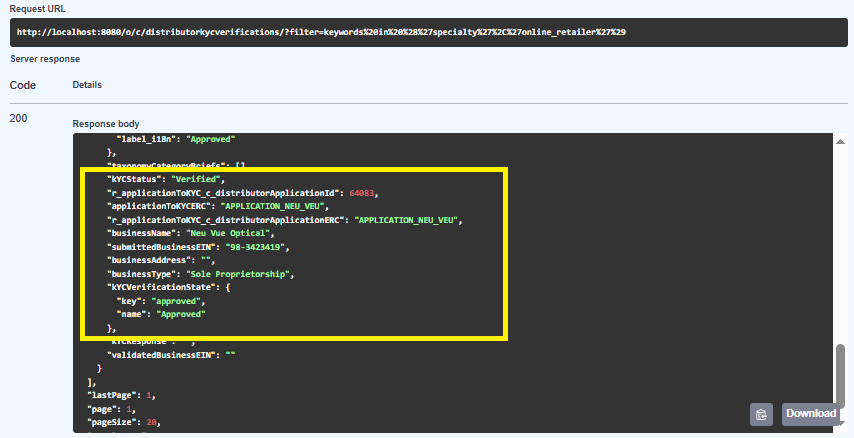Select the "Neu Vue Optical" business name
This screenshot has width=854, height=438.
point(228,233)
